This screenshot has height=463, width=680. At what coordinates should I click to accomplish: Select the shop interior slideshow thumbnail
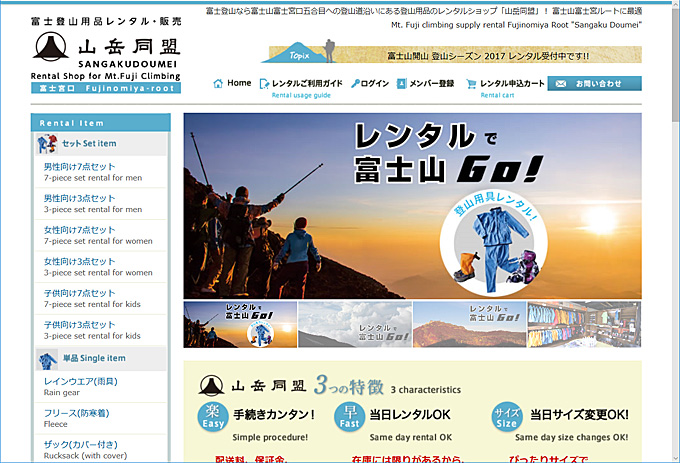tap(584, 325)
